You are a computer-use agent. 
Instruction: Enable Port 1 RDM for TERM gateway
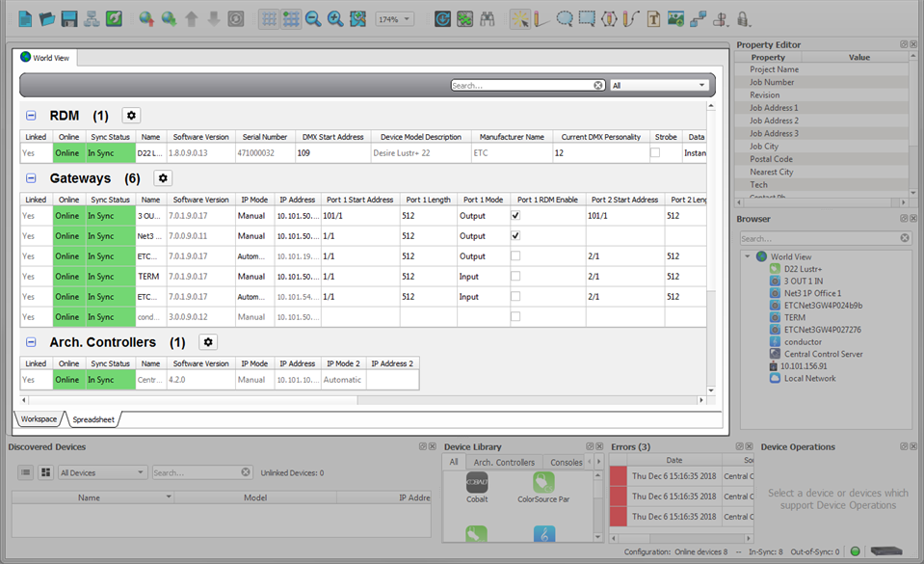(x=515, y=277)
